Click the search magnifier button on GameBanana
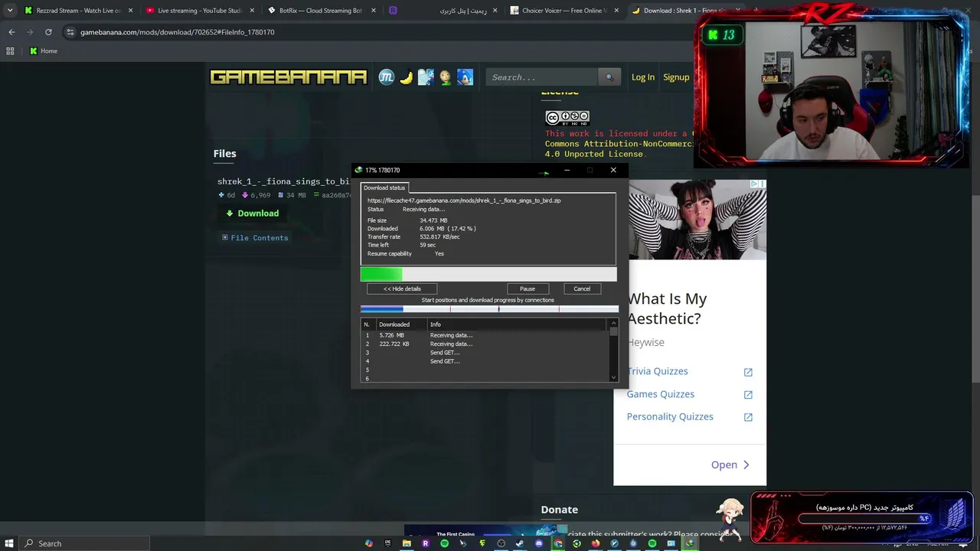 tap(609, 77)
